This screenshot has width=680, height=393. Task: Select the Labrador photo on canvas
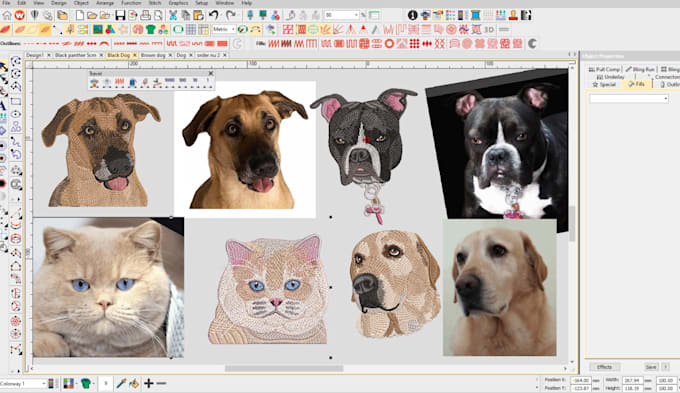(x=500, y=287)
